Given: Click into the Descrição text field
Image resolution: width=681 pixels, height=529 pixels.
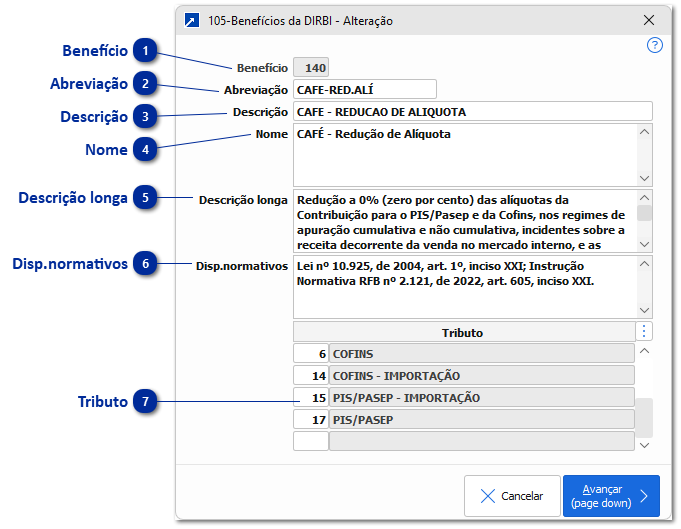Looking at the screenshot, I should pyautogui.click(x=472, y=112).
